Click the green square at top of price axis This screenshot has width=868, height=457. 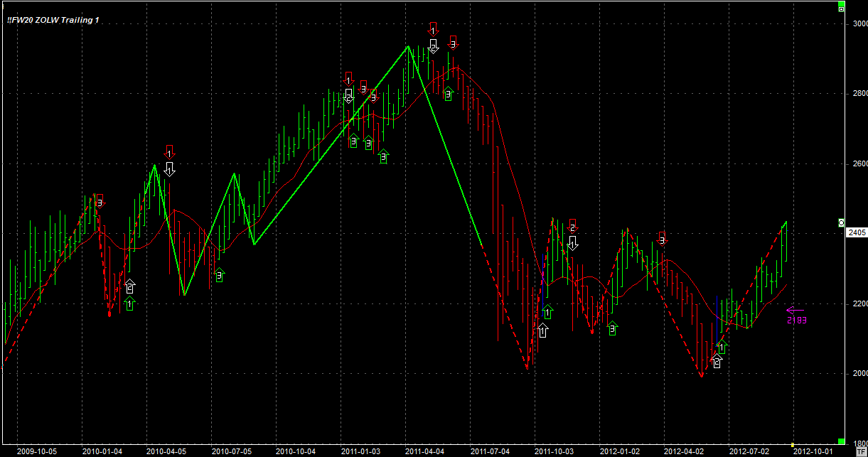coord(841,8)
